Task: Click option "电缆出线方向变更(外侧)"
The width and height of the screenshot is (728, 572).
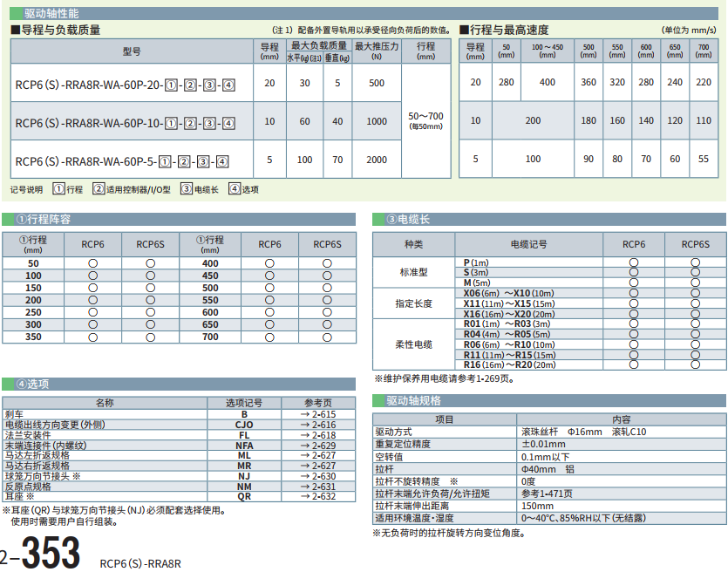Action: [x=55, y=425]
